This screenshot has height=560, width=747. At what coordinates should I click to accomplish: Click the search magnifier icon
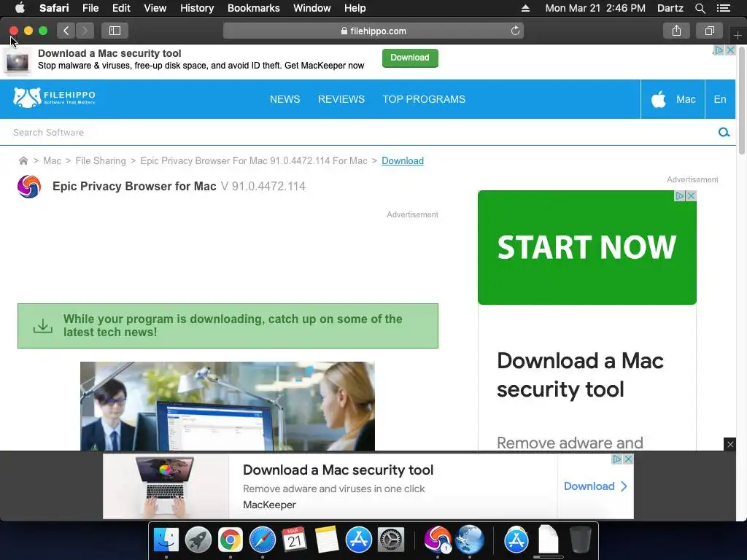click(x=724, y=133)
